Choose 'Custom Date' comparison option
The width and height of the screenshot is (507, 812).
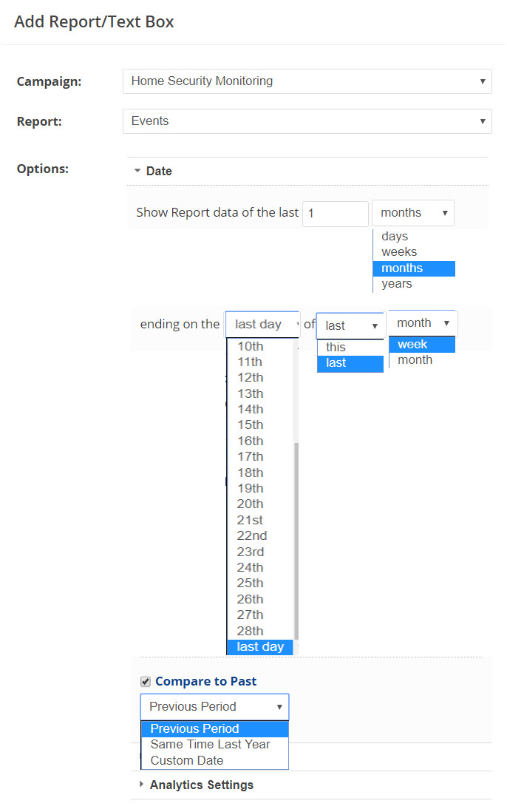186,760
